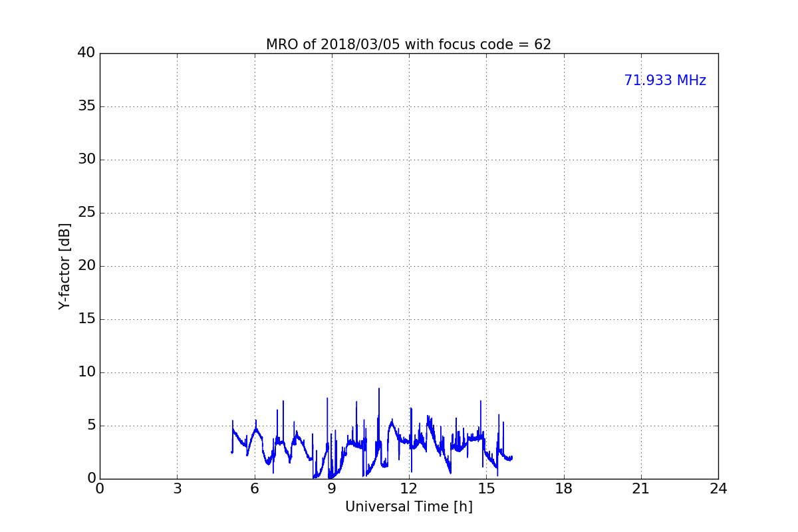Viewport: 798px width, 532px height.
Task: Click y-axis tick label '35'
Action: click(x=86, y=106)
